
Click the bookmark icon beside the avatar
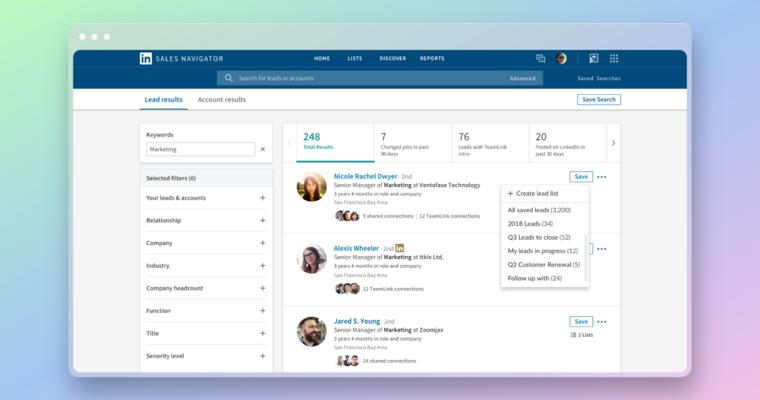593,58
